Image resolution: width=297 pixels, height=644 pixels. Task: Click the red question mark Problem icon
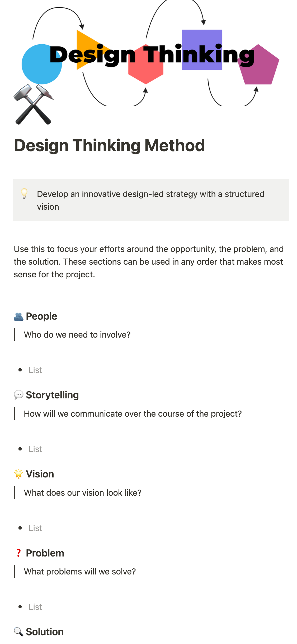click(18, 553)
